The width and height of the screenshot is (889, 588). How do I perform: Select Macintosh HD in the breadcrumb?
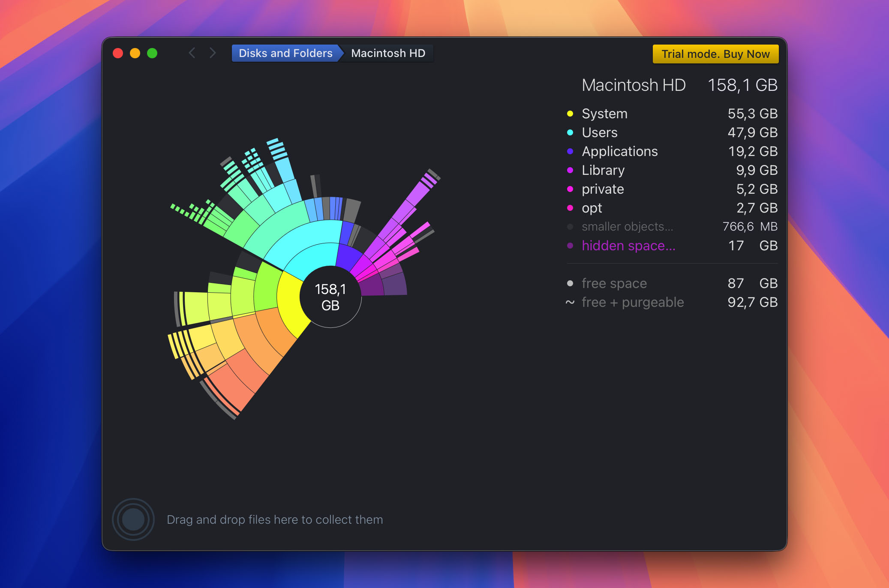[387, 53]
